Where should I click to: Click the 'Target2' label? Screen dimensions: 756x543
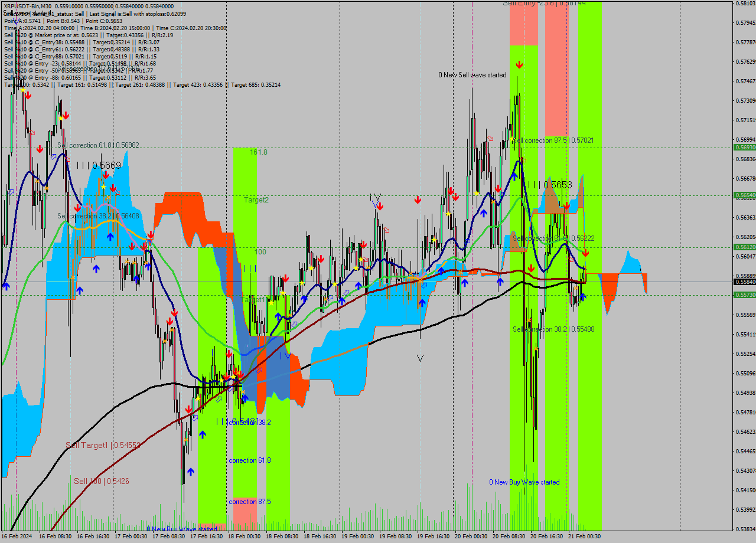256,200
